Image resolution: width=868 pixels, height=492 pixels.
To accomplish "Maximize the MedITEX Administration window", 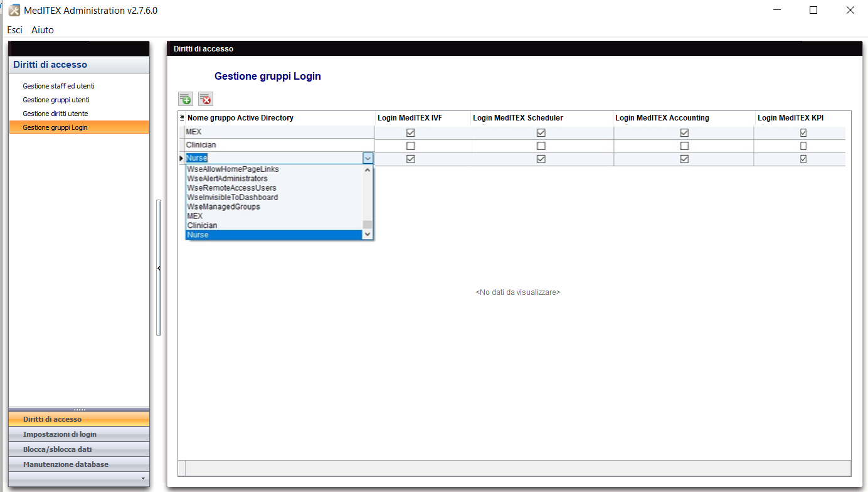I will coord(813,10).
